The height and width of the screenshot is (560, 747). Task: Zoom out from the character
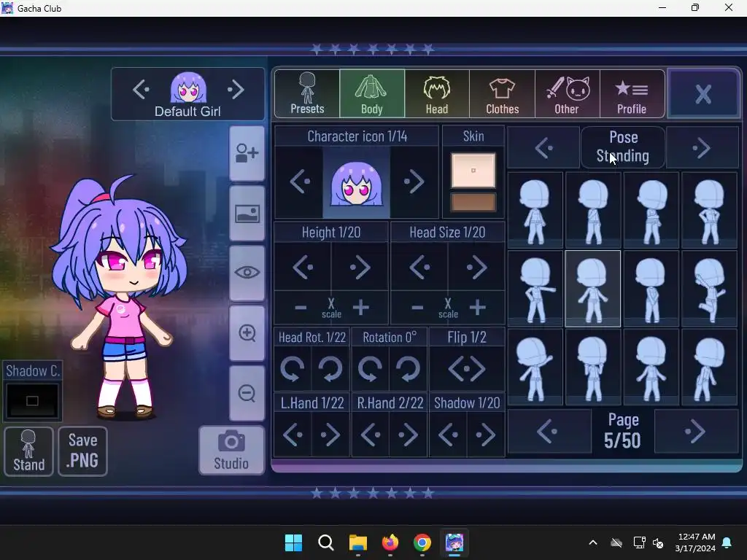[x=247, y=393]
